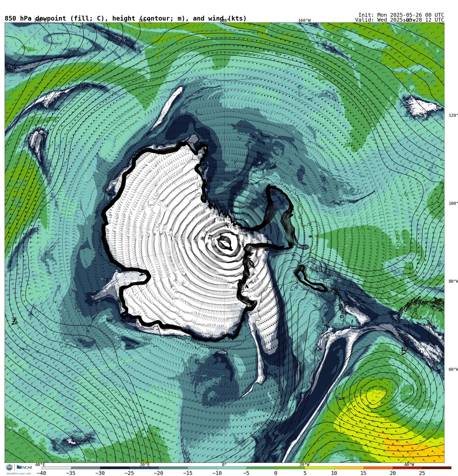Image resolution: width=458 pixels, height=476 pixels.
Task: Pick the mint colorbar segment from −10 to −5
Action: tap(232, 468)
